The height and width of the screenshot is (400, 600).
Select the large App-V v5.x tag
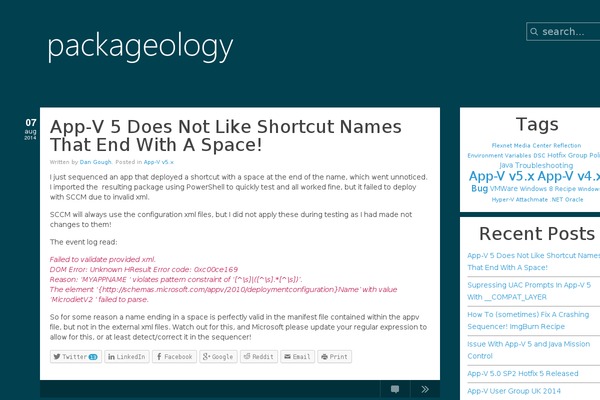502,176
